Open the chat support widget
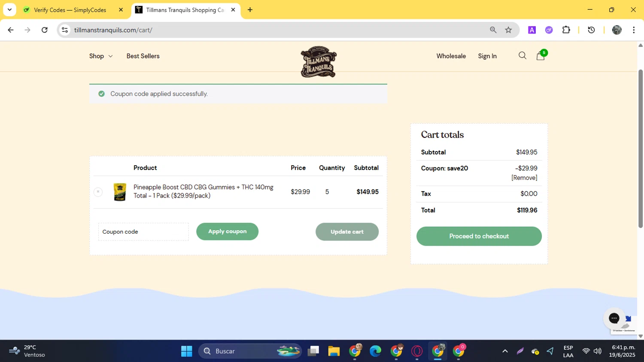Image resolution: width=644 pixels, height=362 pixels. coord(614,318)
